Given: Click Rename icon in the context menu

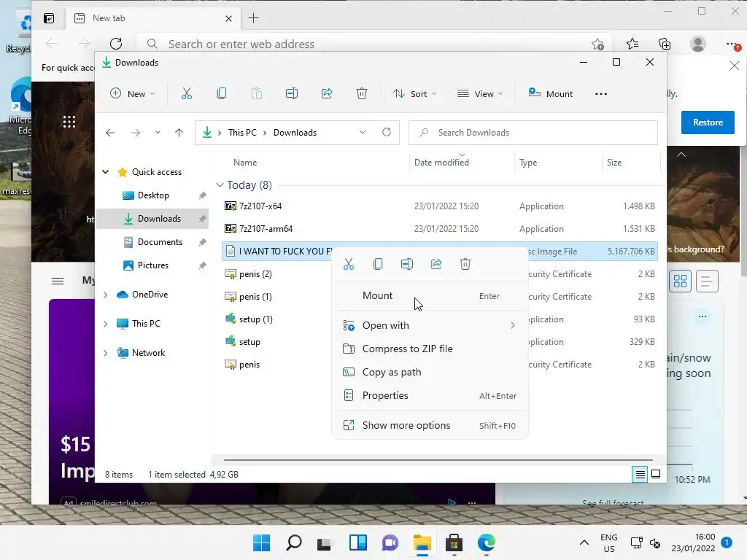Looking at the screenshot, I should click(x=407, y=264).
